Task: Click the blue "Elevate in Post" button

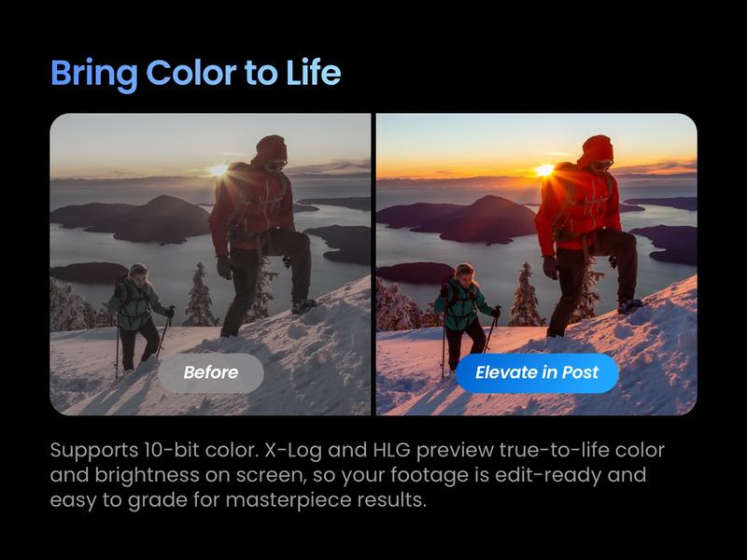Action: [537, 372]
